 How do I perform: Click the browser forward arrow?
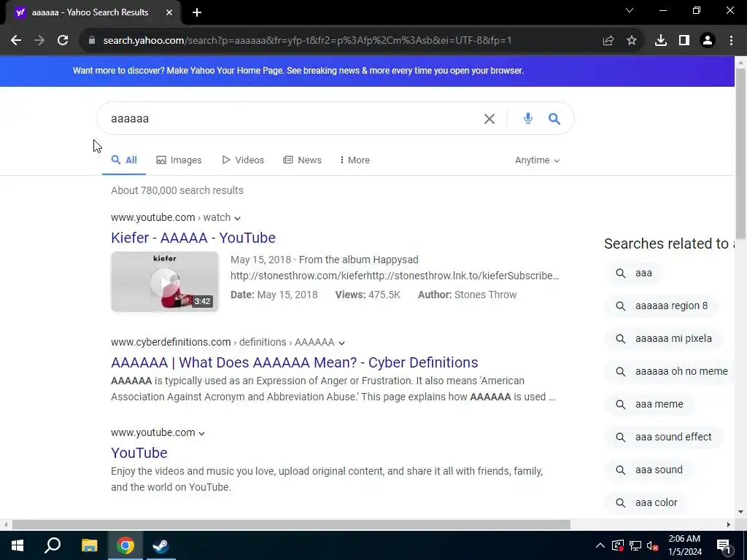coord(39,41)
